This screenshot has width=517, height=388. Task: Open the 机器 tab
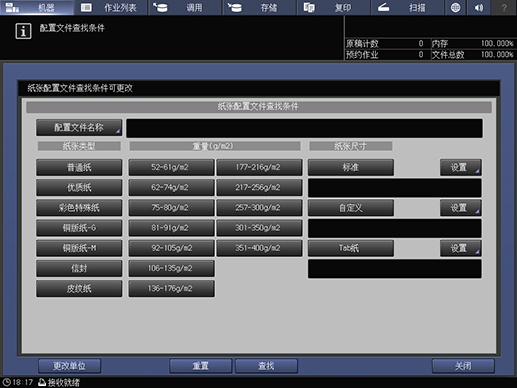(x=37, y=7)
